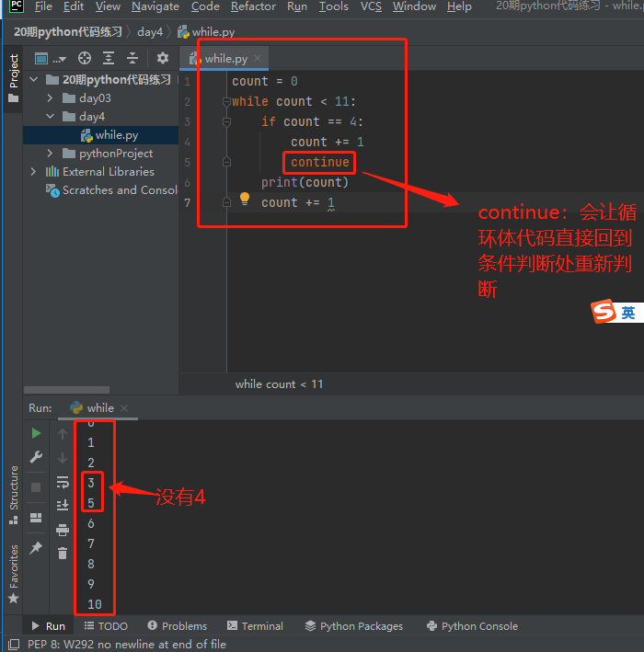Collapse the day4 folder
Viewport: 644px width, 652px height.
pyautogui.click(x=50, y=117)
